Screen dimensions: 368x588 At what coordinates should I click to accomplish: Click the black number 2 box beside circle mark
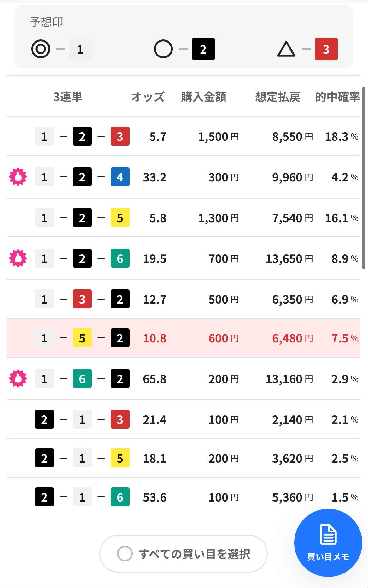(203, 49)
